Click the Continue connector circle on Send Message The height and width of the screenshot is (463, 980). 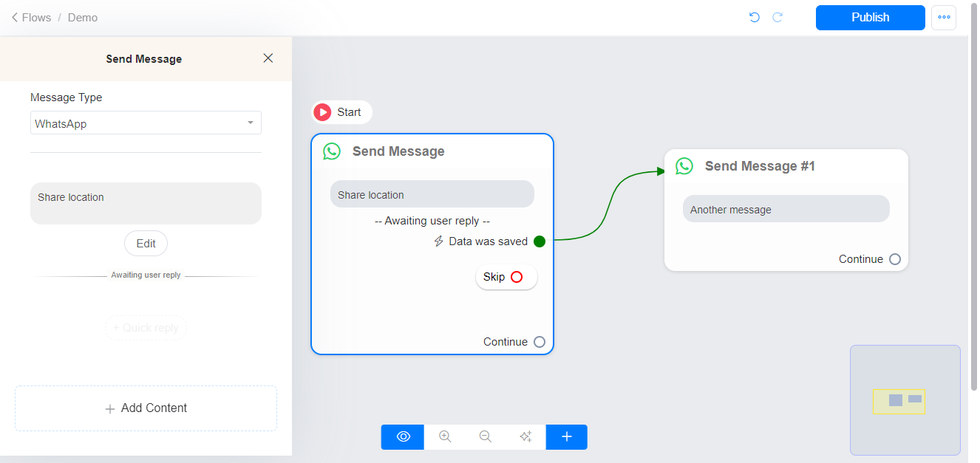click(539, 341)
